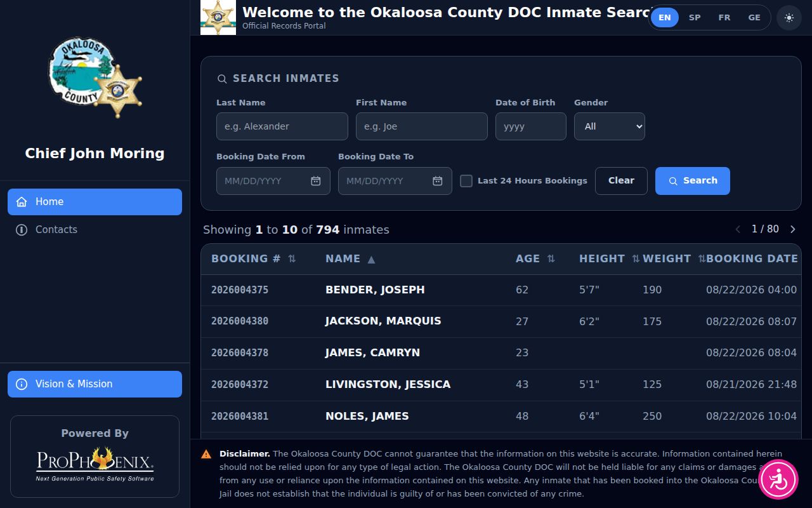
Task: Click the ProPhoenix logo
Action: [x=95, y=464]
